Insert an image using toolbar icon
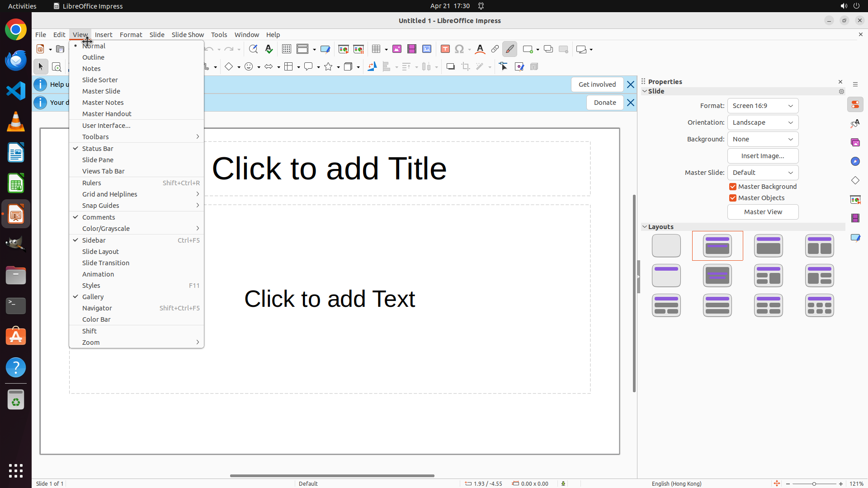868x488 pixels. (x=397, y=49)
